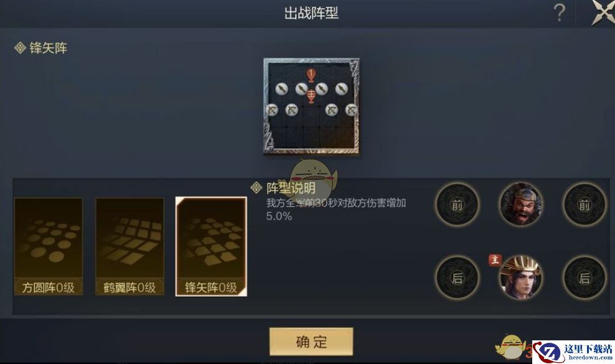Select the bearded general portrait in front row
This screenshot has height=364, width=615.
pyautogui.click(x=520, y=204)
